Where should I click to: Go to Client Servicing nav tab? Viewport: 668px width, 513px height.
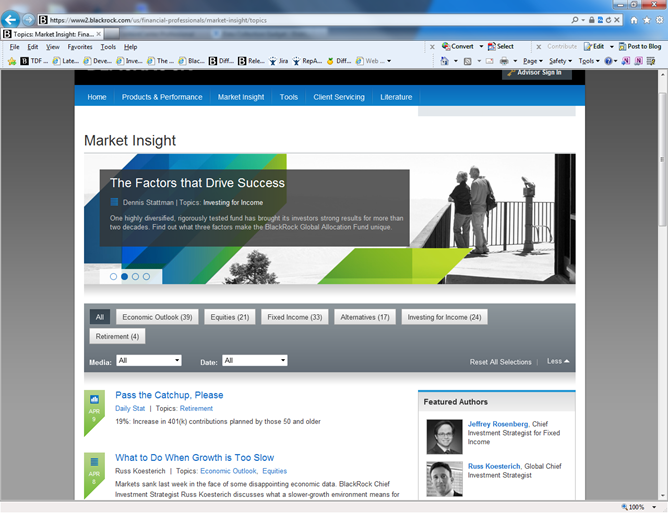pos(339,97)
